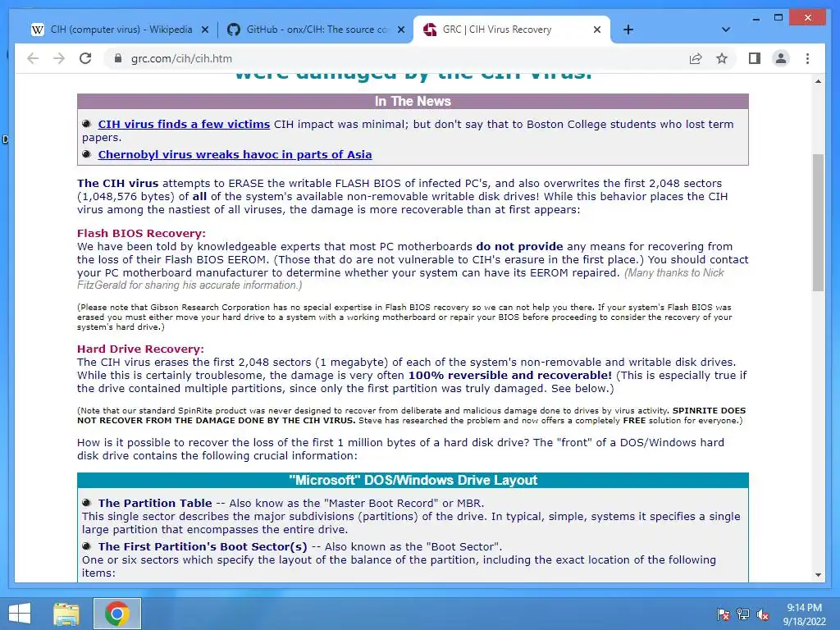
Task: Click the page scrollbar up arrow
Action: pos(818,81)
